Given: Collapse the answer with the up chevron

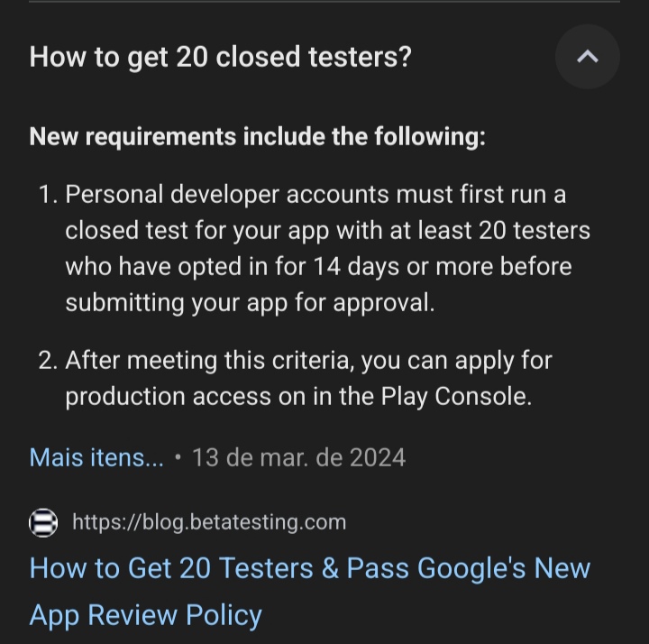Looking at the screenshot, I should point(588,56).
